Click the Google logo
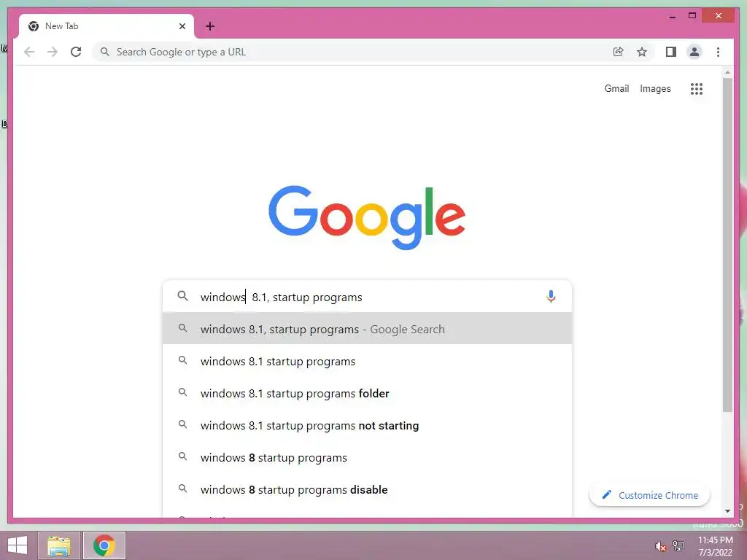The width and height of the screenshot is (747, 560). [367, 217]
